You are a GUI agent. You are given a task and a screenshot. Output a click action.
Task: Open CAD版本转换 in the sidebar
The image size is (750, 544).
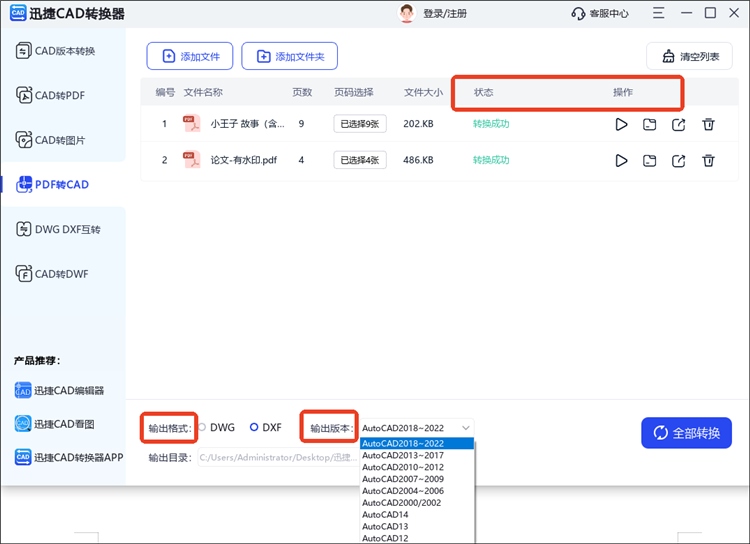(55, 51)
